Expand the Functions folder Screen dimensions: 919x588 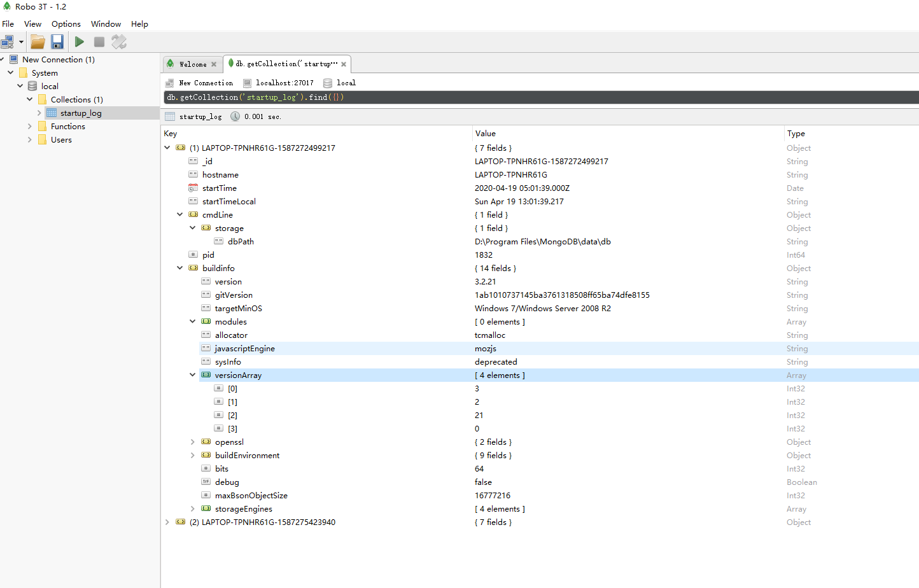click(x=30, y=126)
